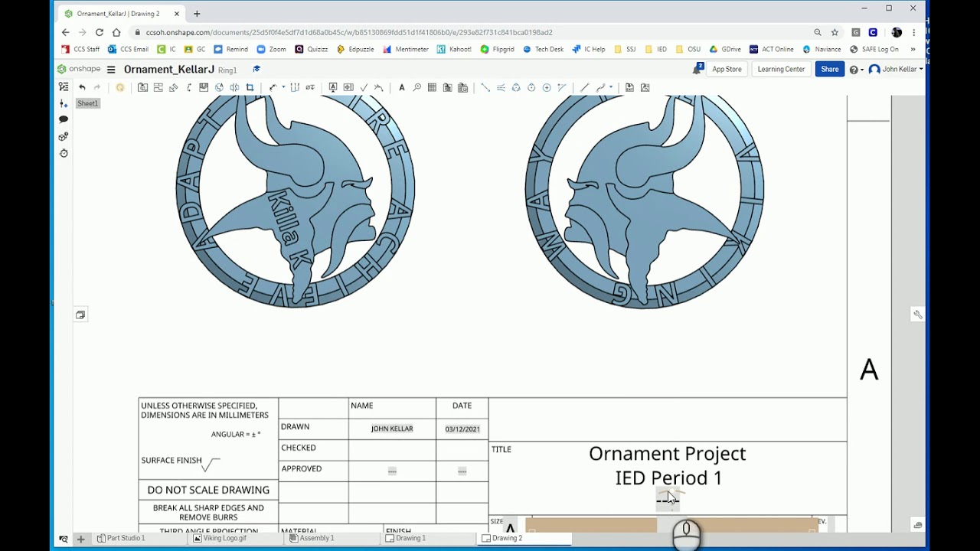Open the Flipgrid bookmark
Image resolution: width=980 pixels, height=551 pixels.
(x=498, y=49)
